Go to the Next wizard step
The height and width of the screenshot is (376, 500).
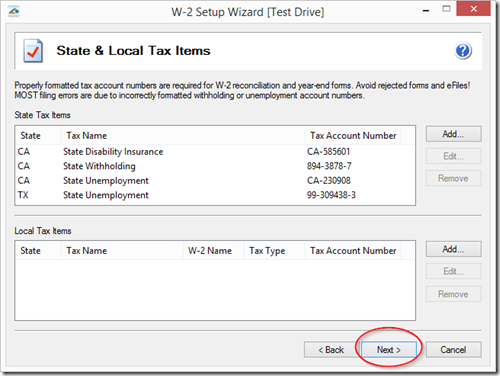(x=389, y=350)
